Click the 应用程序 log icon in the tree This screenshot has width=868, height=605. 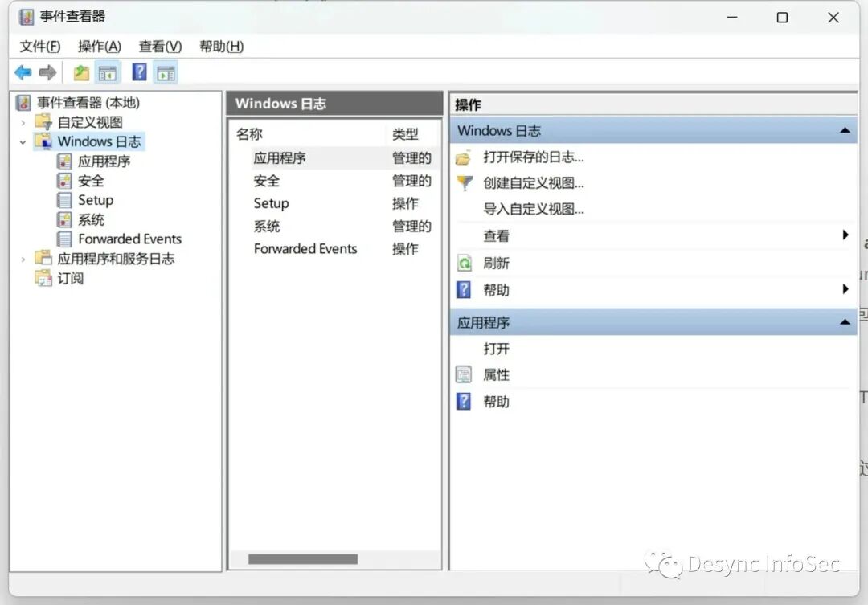[64, 161]
